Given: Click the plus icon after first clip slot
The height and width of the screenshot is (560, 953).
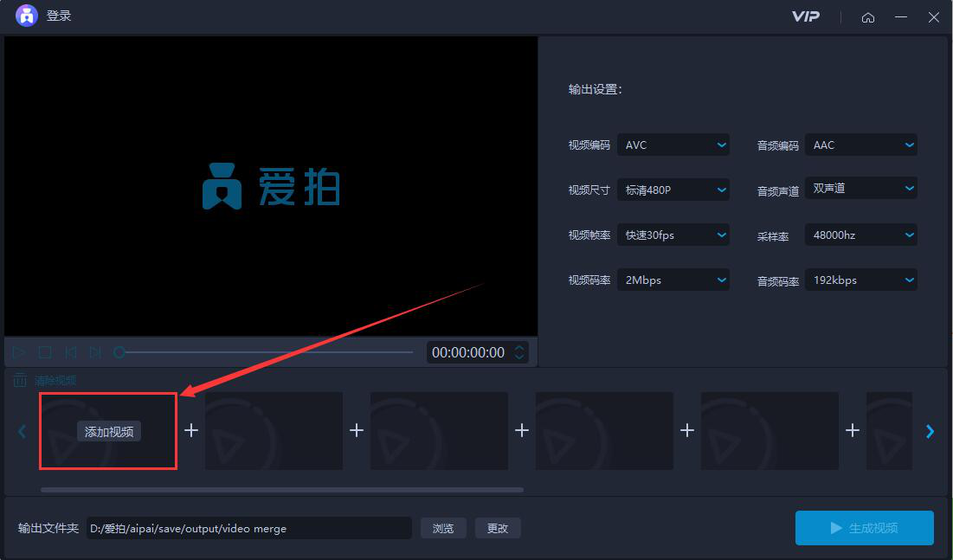Looking at the screenshot, I should tap(190, 430).
